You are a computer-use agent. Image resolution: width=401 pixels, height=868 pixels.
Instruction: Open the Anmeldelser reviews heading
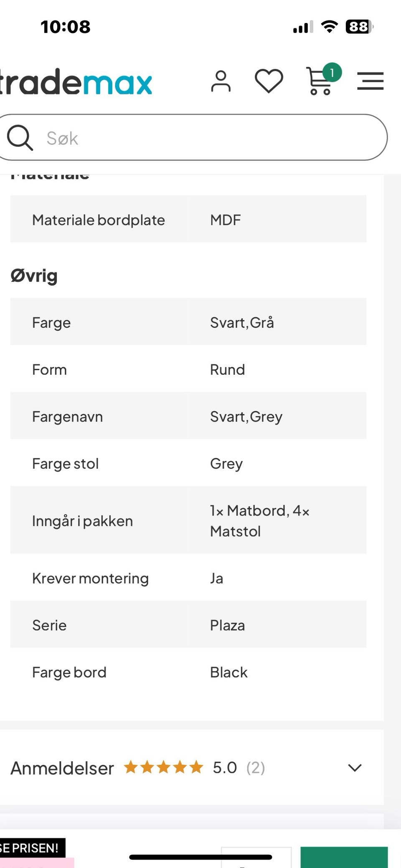point(62,768)
